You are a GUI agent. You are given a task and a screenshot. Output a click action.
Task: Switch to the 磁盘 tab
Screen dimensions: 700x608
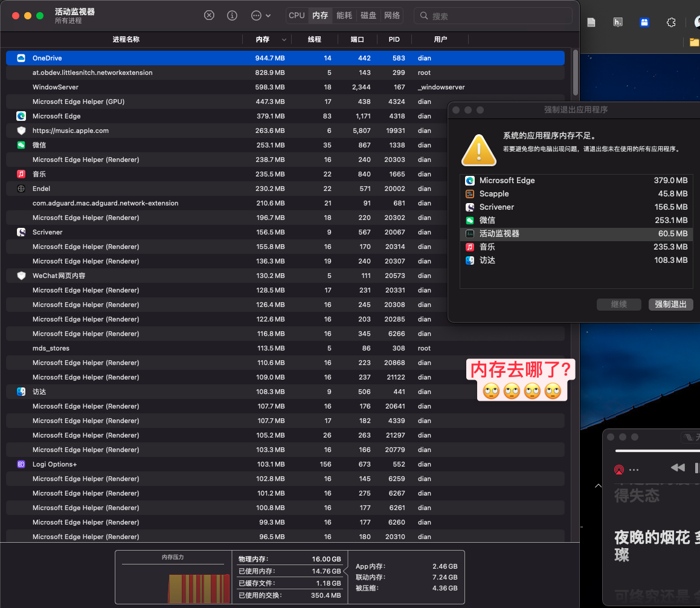coord(368,16)
